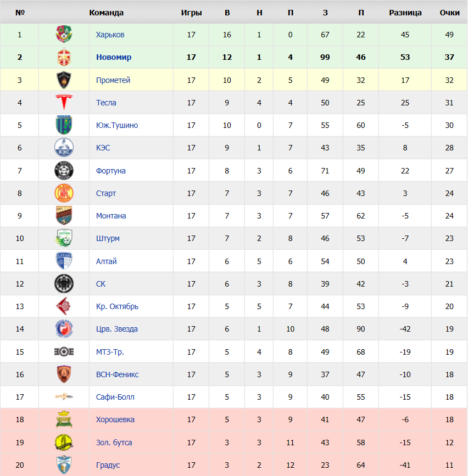Open the Црв. Звезда team link

117,329
